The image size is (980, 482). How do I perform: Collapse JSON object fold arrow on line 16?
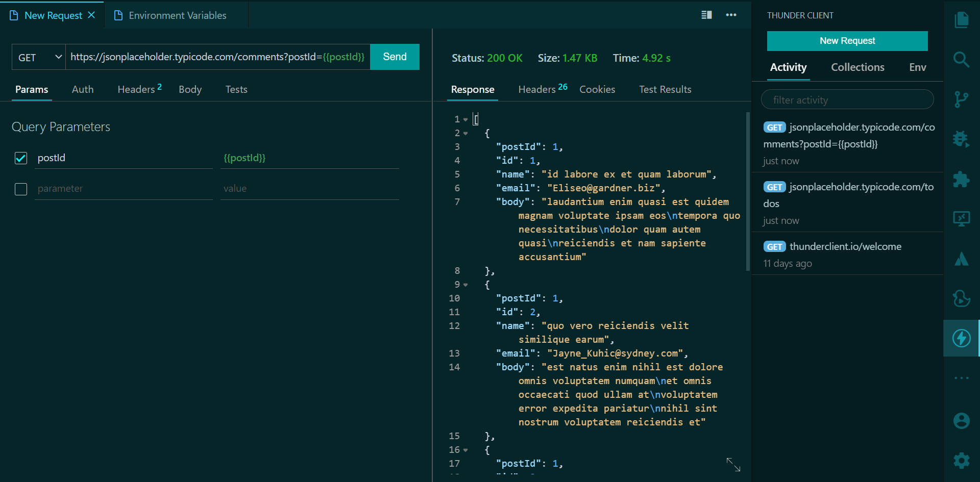point(465,450)
